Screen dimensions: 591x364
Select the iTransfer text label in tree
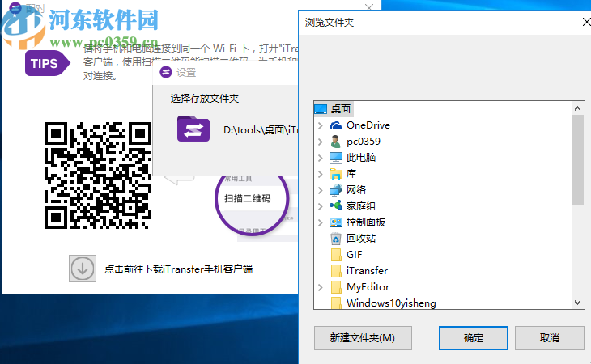point(367,271)
